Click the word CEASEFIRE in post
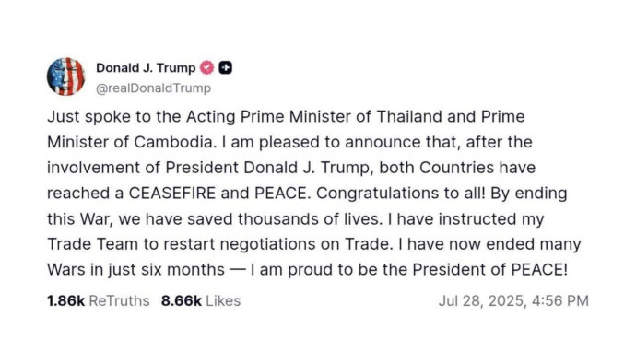 tap(172, 193)
